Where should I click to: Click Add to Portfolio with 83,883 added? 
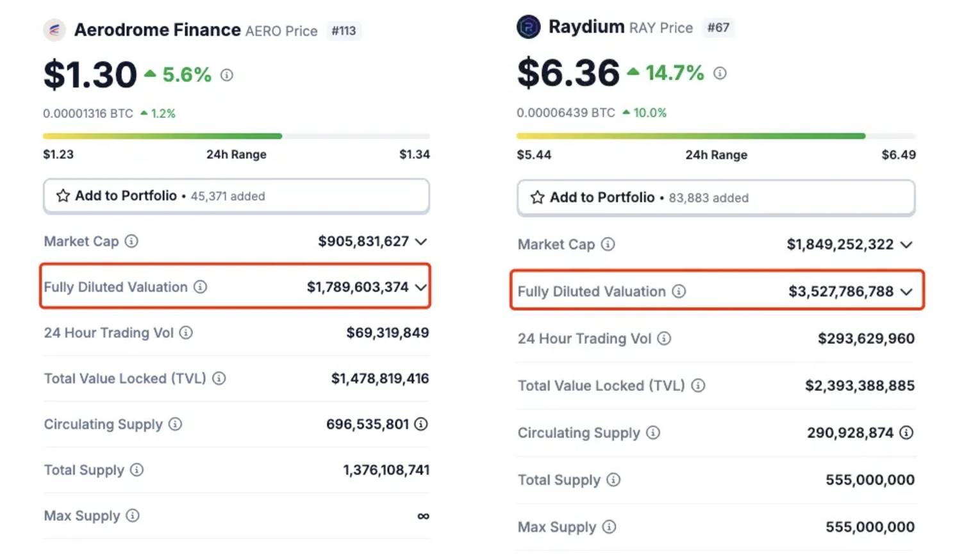[x=716, y=197]
